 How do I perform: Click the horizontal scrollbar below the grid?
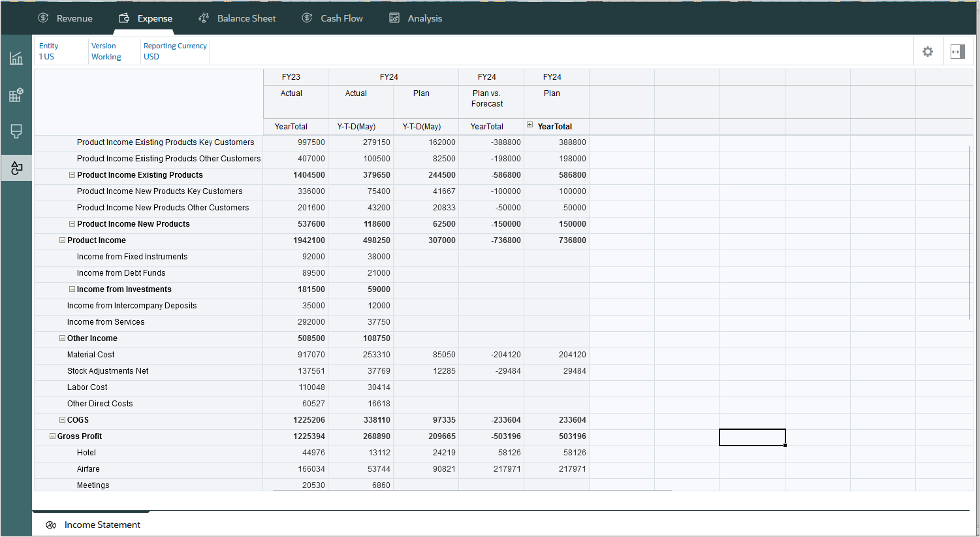click(x=472, y=490)
